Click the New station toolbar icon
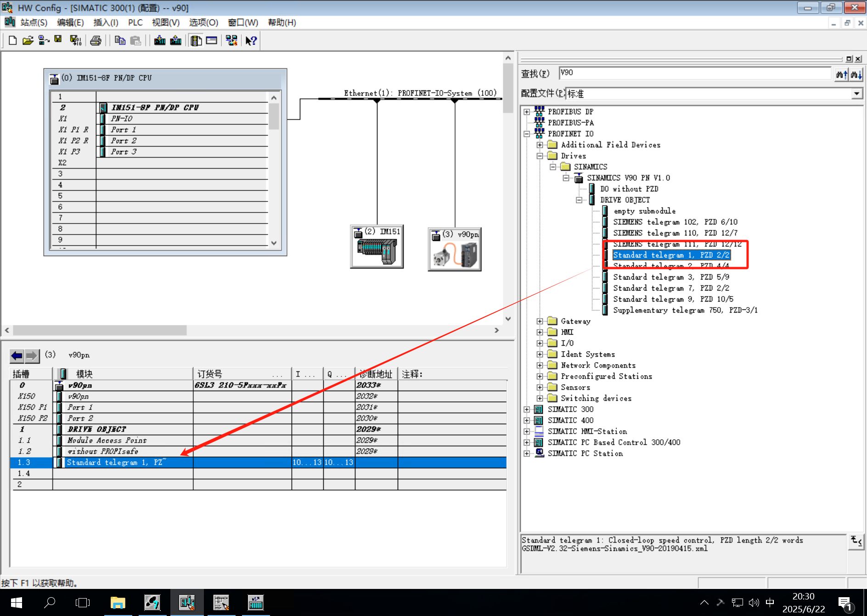The height and width of the screenshot is (616, 867). click(13, 40)
